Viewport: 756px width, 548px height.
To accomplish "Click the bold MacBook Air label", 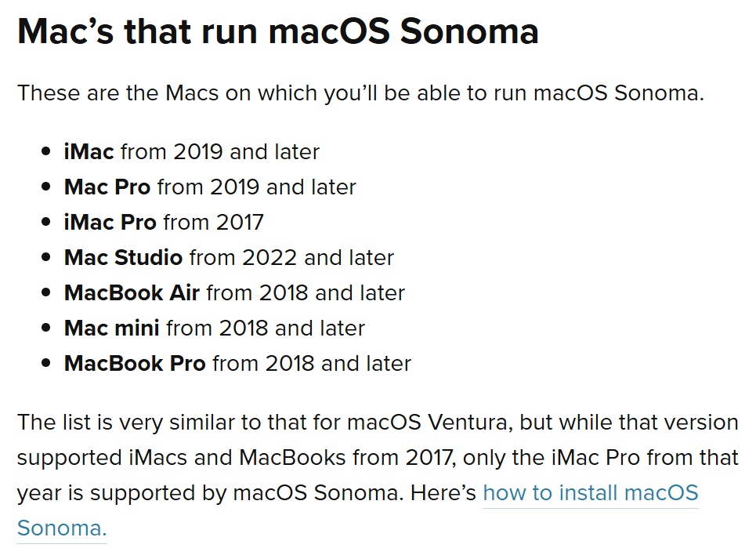I will pyautogui.click(x=132, y=292).
